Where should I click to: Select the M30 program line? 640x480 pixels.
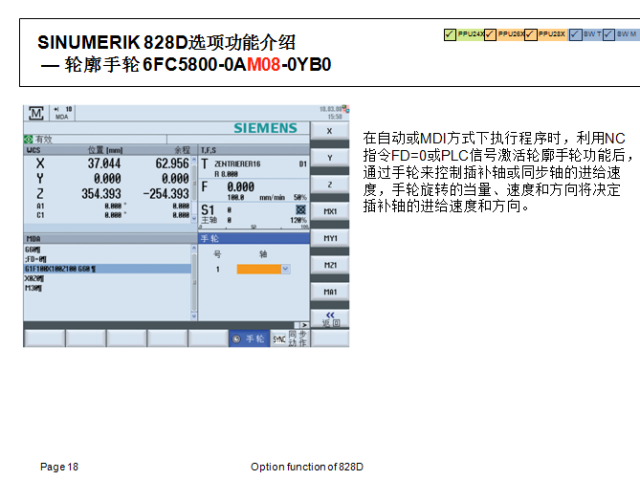click(33, 288)
